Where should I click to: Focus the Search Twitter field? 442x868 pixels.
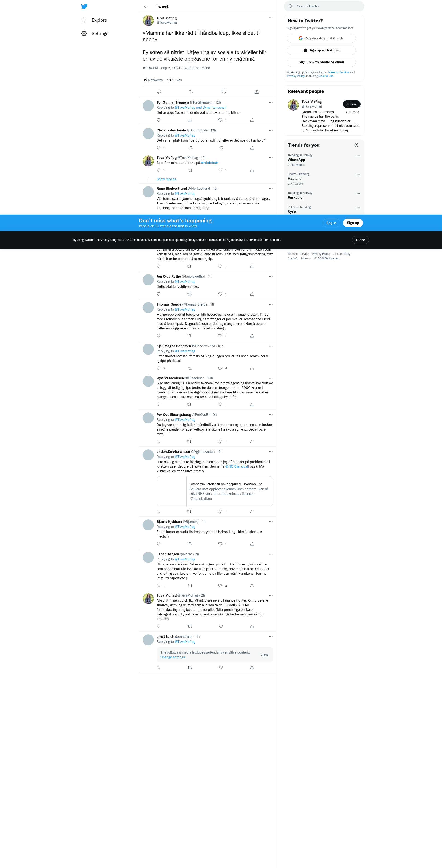pos(324,6)
